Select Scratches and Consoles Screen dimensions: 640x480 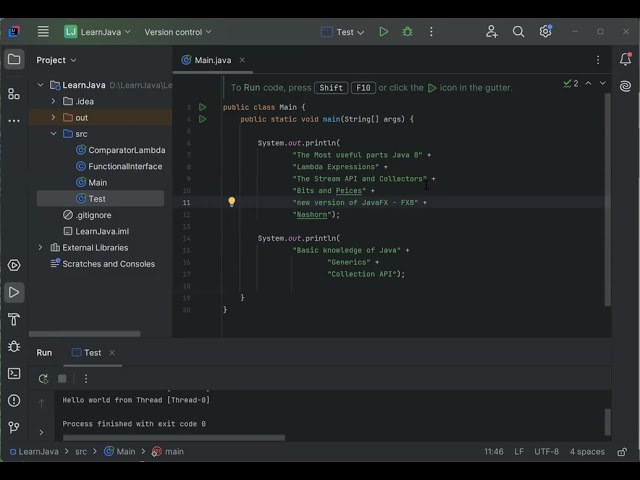103,264
